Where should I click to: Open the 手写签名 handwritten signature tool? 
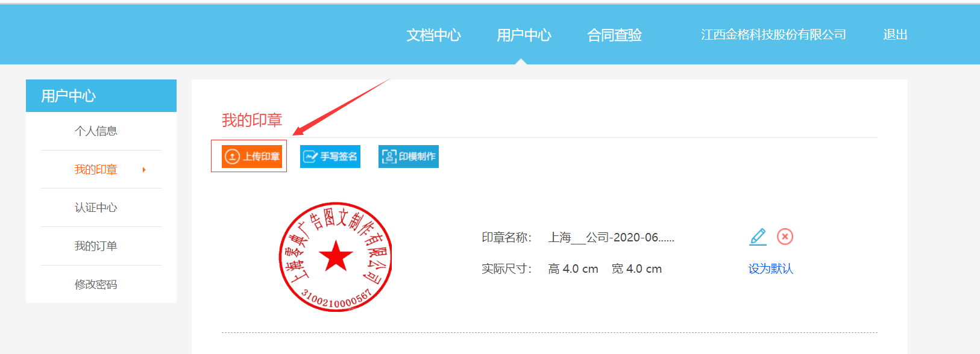(330, 157)
